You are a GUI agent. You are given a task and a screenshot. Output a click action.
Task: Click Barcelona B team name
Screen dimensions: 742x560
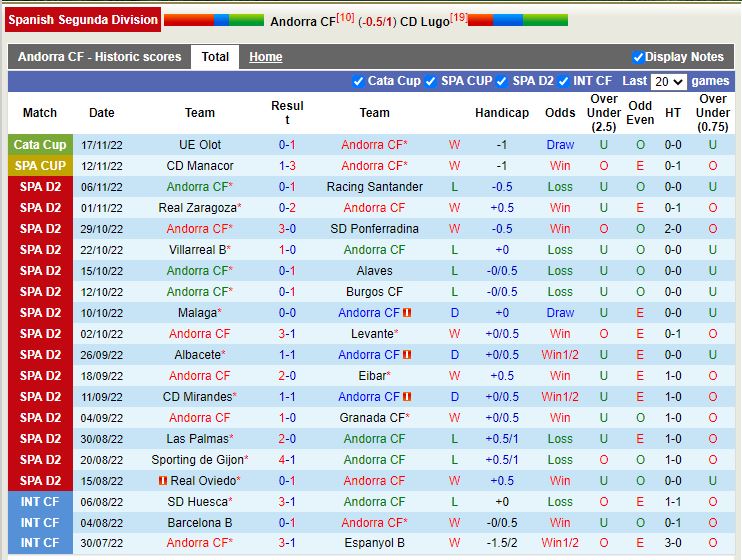pos(200,523)
